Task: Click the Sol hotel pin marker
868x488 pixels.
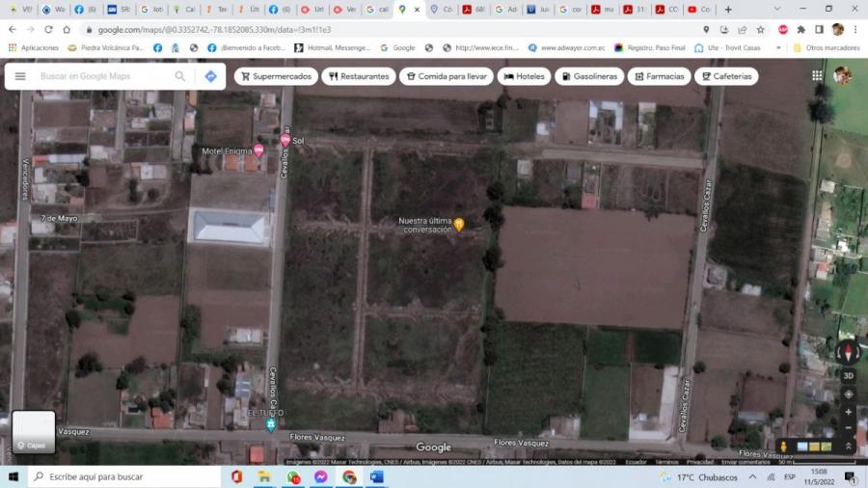Action: 285,140
